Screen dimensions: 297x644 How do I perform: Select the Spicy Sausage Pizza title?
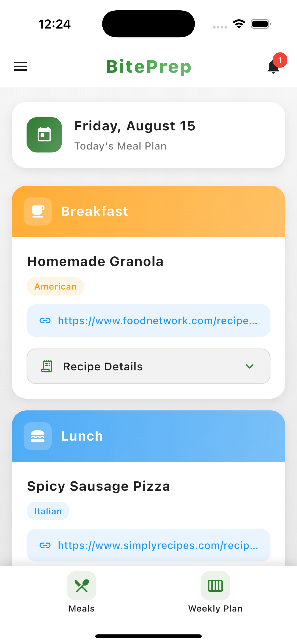99,486
